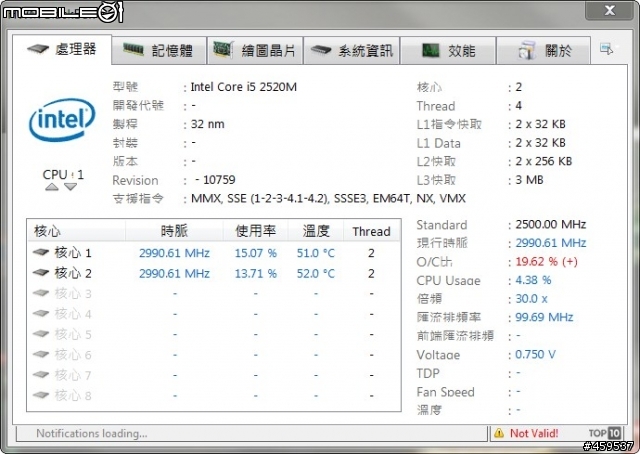Click the monitor graph icon on 效能 tab
The height and width of the screenshot is (454, 640).
[x=430, y=51]
